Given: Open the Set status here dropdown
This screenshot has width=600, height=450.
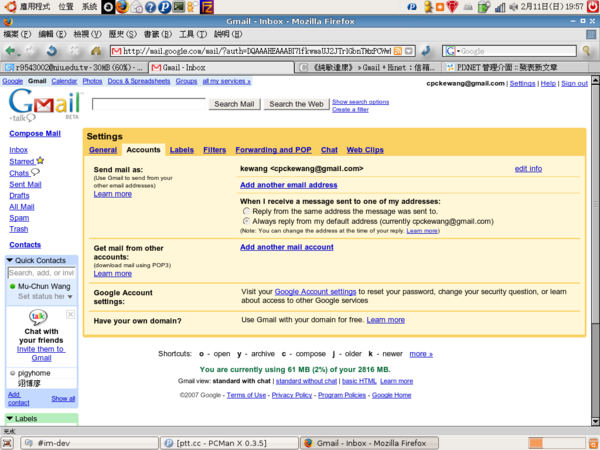Looking at the screenshot, I should (70, 297).
